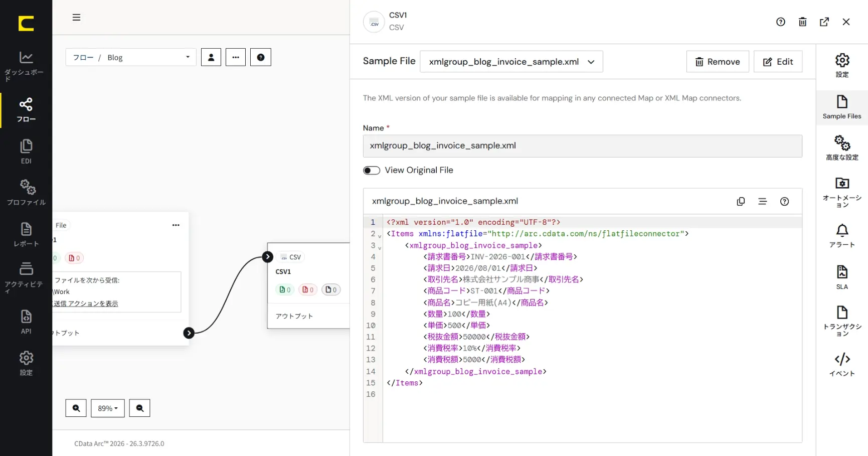The width and height of the screenshot is (868, 456).
Task: Switch to the Sample Files tab
Action: [x=842, y=107]
